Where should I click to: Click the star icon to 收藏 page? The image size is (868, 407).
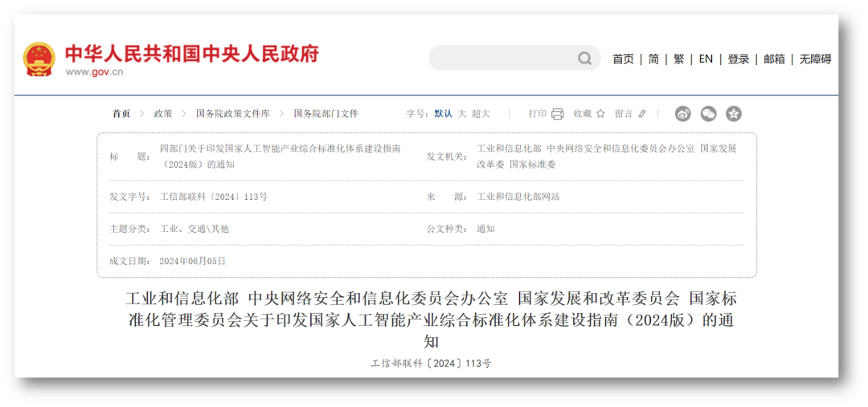tap(600, 114)
